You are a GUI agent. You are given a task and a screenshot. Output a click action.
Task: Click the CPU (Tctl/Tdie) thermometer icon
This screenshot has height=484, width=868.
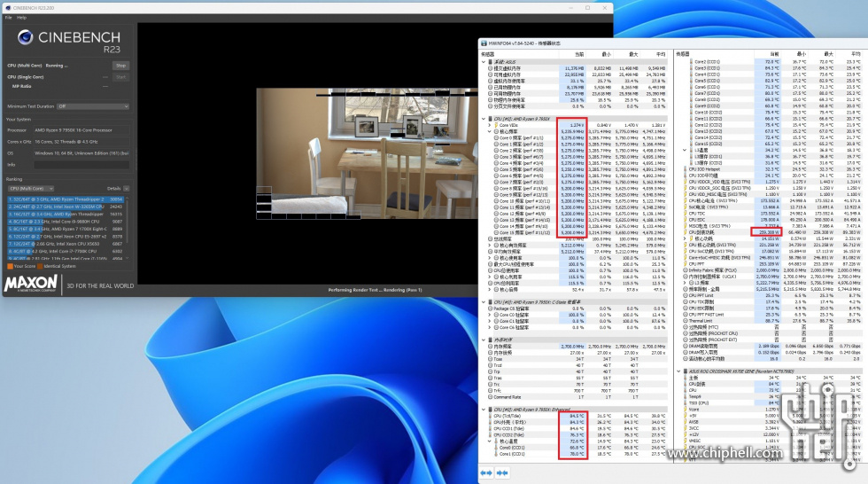click(x=490, y=416)
